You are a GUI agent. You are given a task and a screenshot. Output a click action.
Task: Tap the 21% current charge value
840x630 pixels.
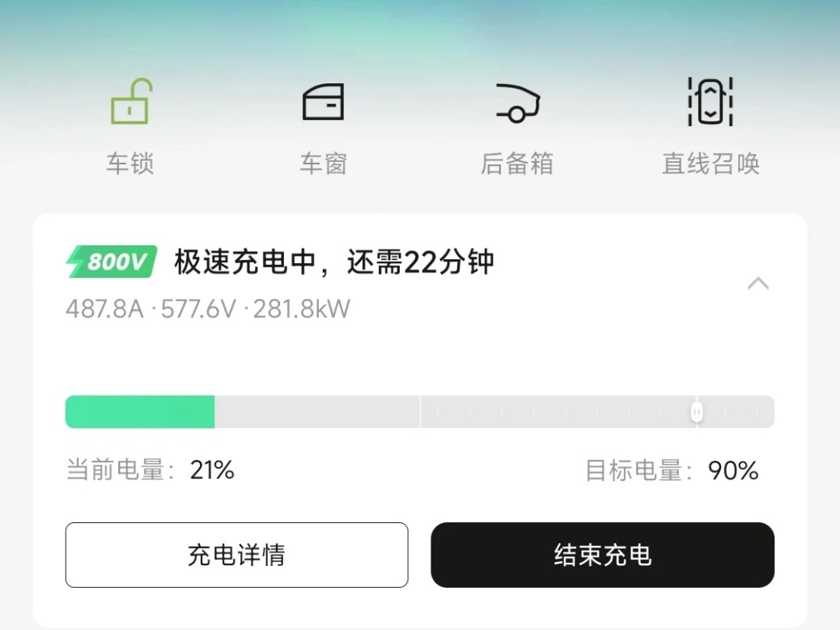click(212, 470)
